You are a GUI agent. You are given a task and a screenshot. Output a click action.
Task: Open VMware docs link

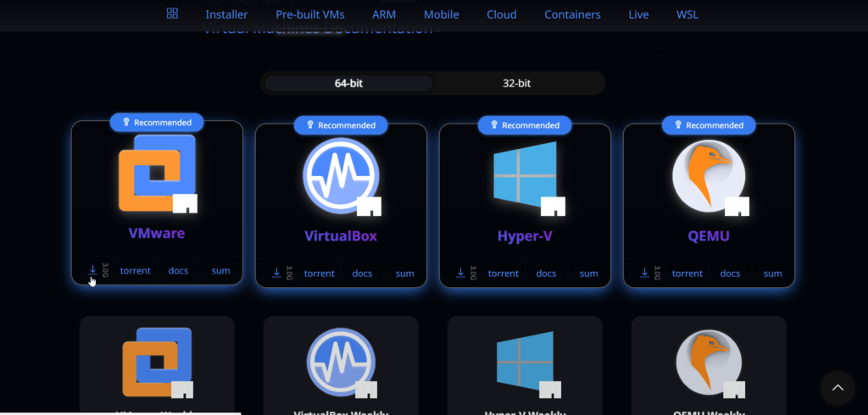pyautogui.click(x=178, y=270)
